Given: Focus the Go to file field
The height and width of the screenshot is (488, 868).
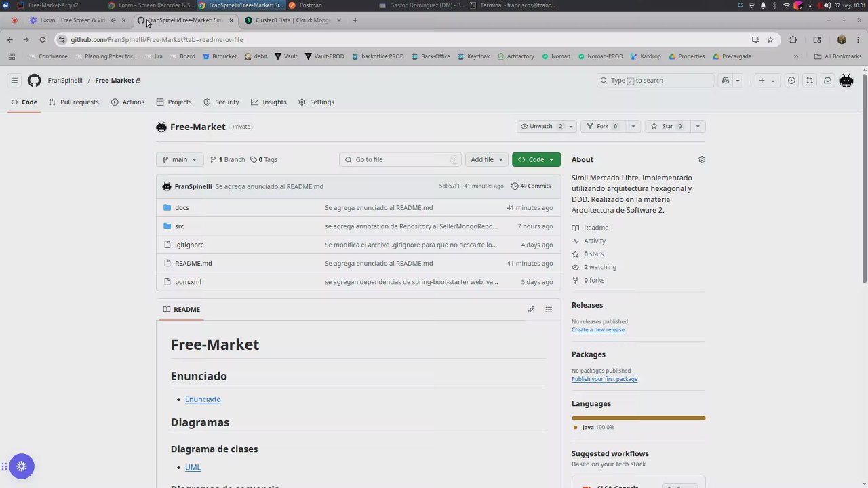Looking at the screenshot, I should pos(400,159).
